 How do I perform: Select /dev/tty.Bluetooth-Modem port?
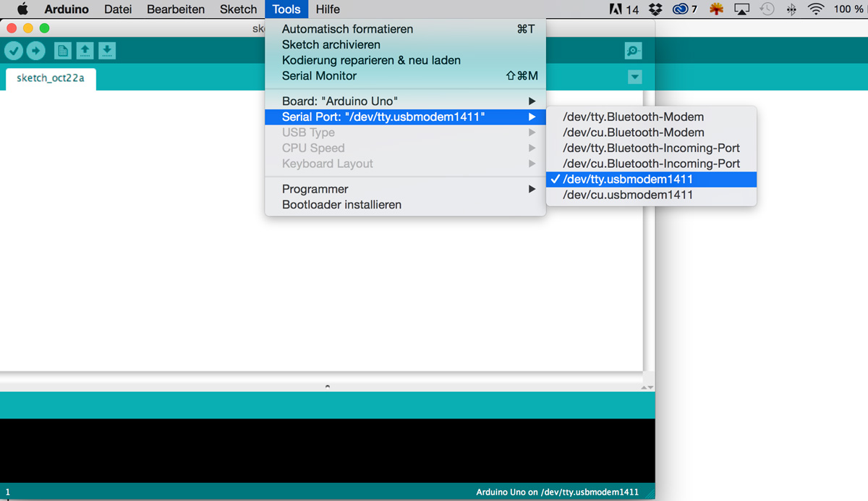(x=651, y=117)
